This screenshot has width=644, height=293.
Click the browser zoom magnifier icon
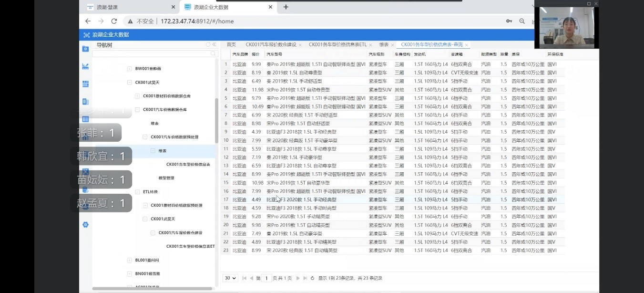(x=522, y=21)
